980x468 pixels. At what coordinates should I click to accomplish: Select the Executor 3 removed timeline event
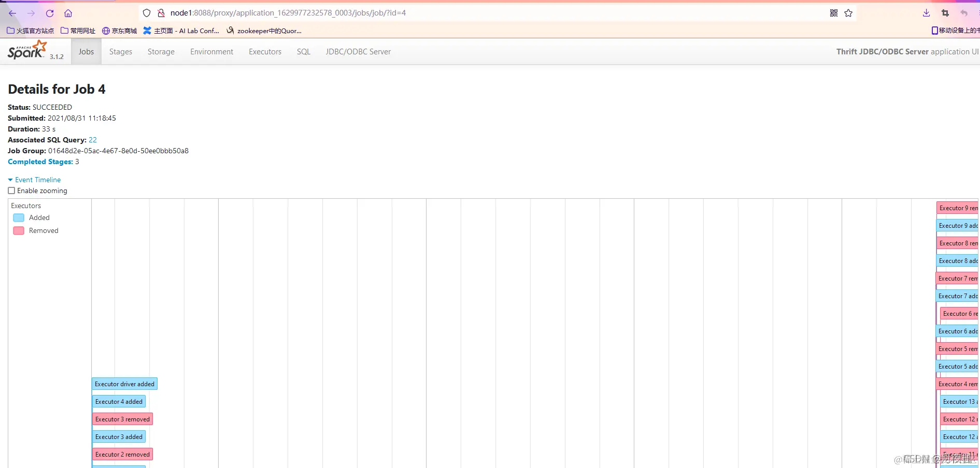click(x=122, y=419)
